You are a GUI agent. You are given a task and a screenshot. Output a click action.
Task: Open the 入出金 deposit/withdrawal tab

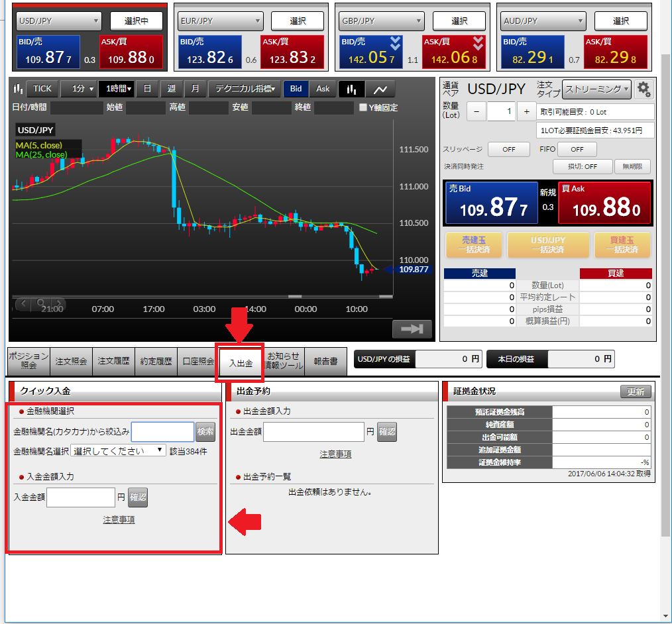[241, 363]
